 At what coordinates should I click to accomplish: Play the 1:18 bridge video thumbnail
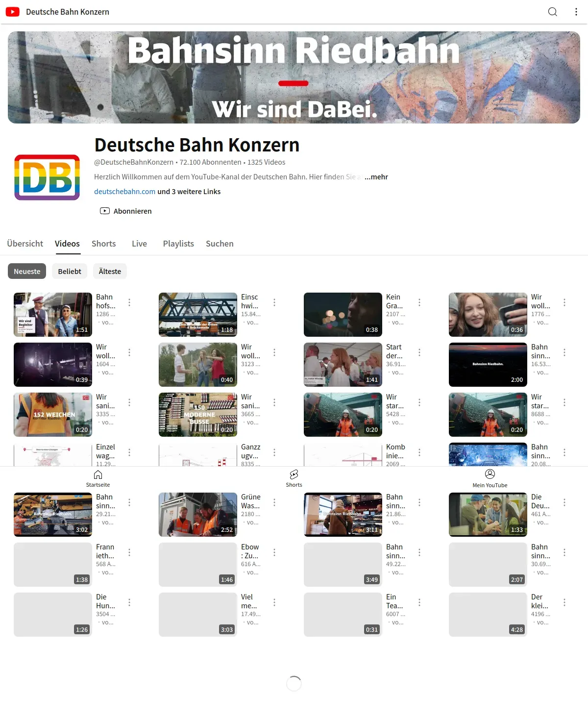(x=198, y=315)
